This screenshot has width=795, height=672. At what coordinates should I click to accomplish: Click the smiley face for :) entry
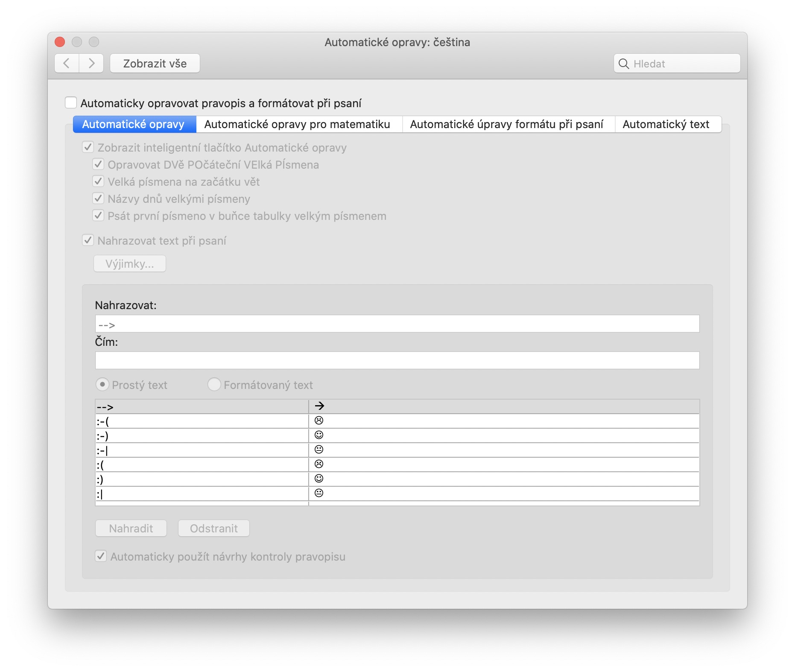coord(319,479)
